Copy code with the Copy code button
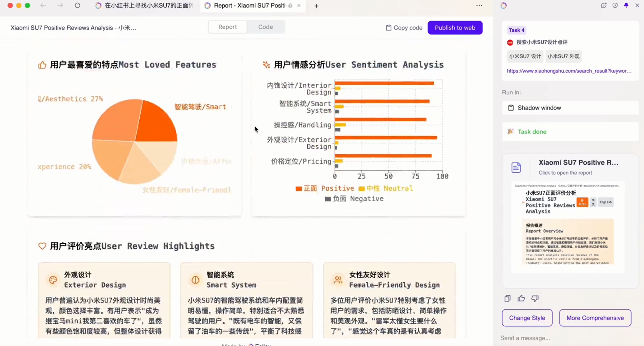The width and height of the screenshot is (644, 346). coord(404,28)
